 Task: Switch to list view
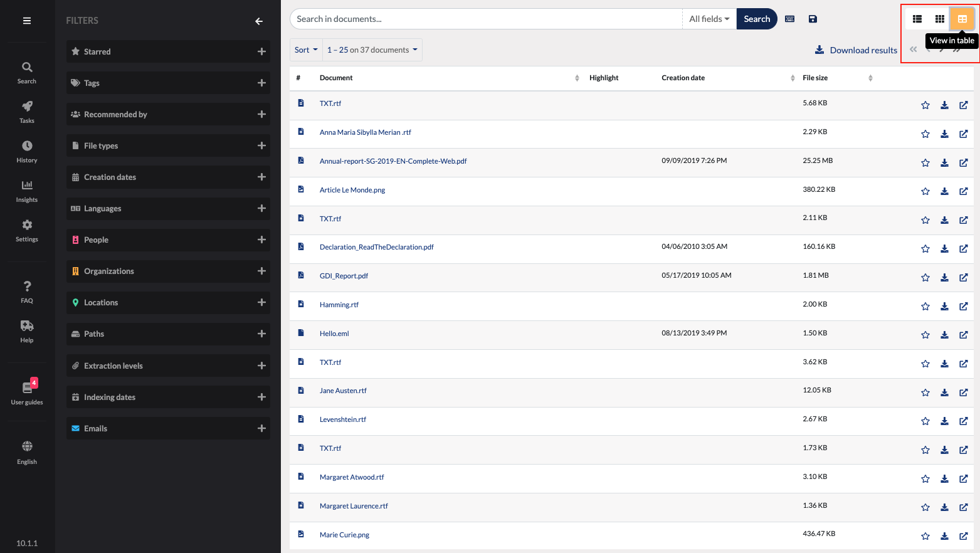pyautogui.click(x=917, y=19)
